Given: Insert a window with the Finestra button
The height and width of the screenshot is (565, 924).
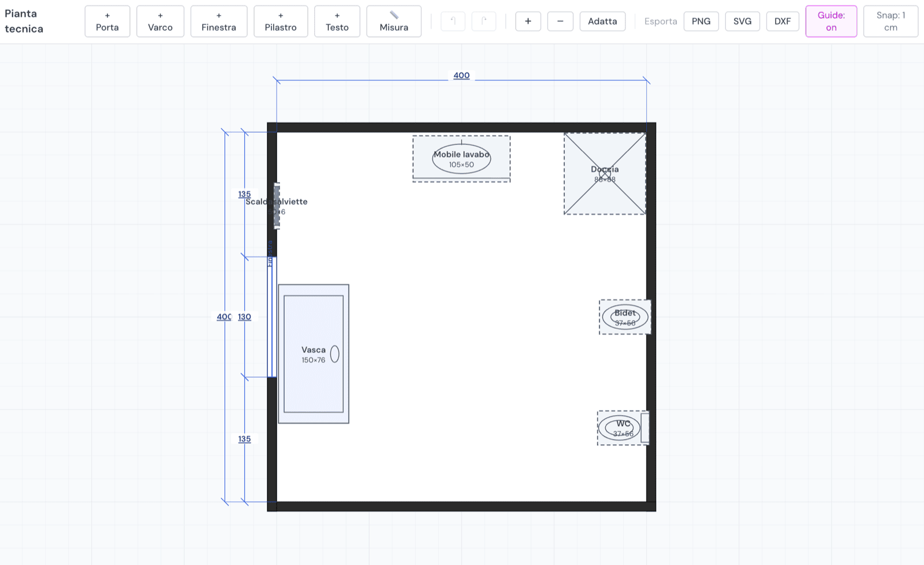Looking at the screenshot, I should coord(219,21).
